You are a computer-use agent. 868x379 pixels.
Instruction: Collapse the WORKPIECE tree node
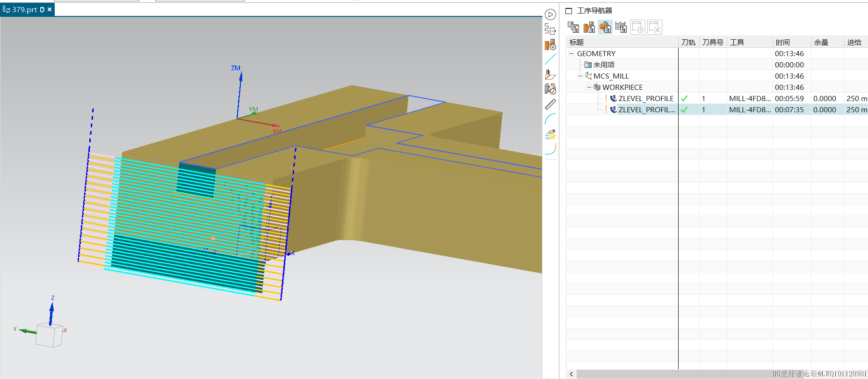(589, 87)
